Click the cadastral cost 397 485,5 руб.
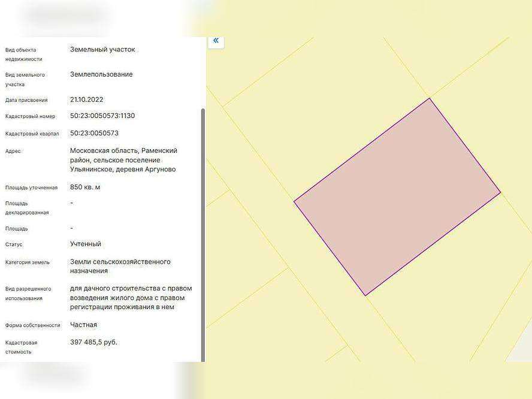 pyautogui.click(x=94, y=342)
